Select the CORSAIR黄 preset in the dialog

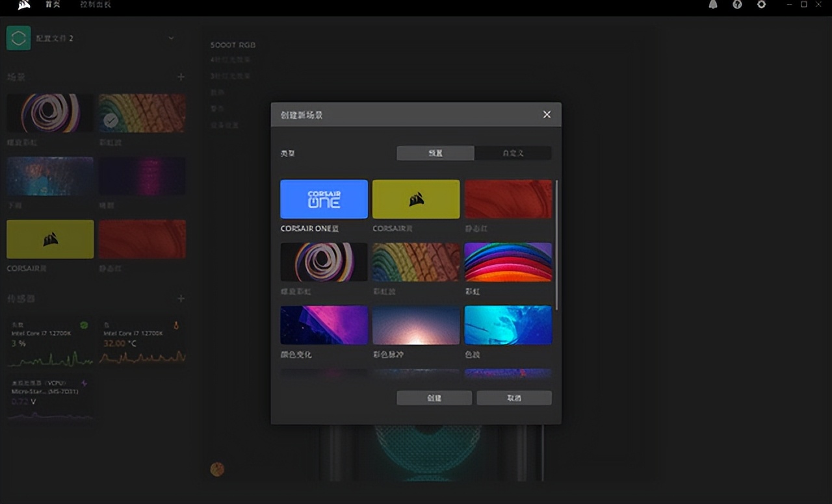[416, 199]
